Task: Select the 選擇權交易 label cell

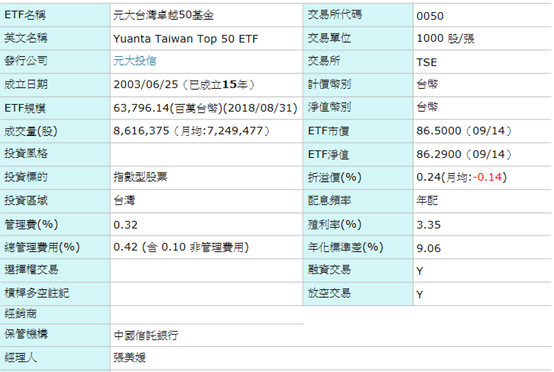Action: click(55, 270)
